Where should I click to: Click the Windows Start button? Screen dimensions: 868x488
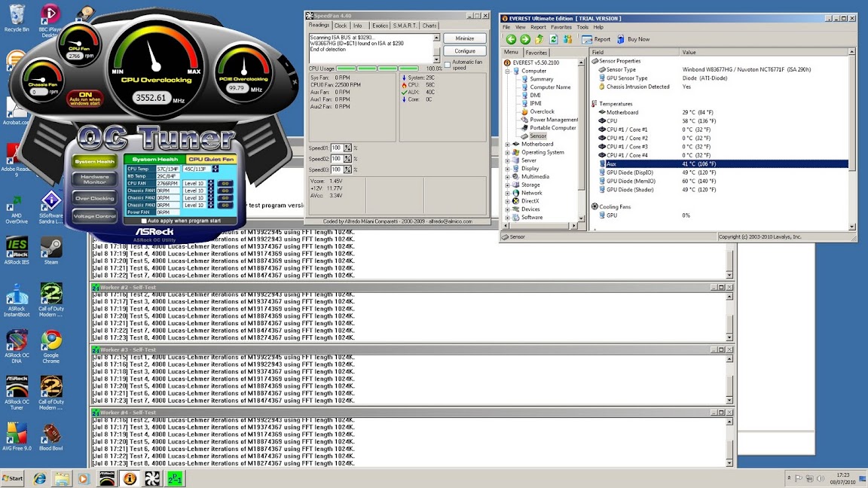(x=13, y=479)
